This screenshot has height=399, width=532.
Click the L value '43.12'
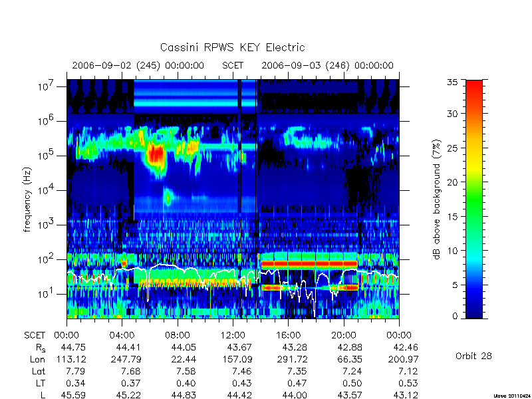[x=406, y=395]
